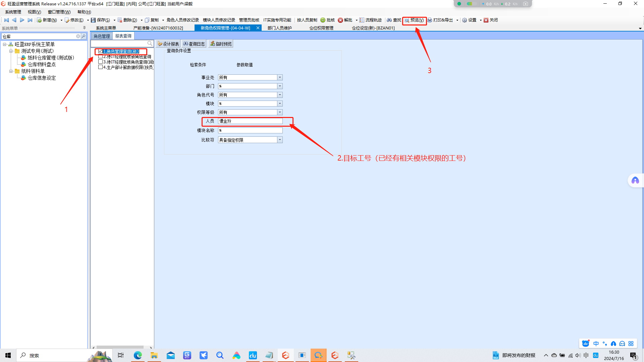Click the 查找 find toolbar button
This screenshot has width=644, height=362.
[394, 20]
